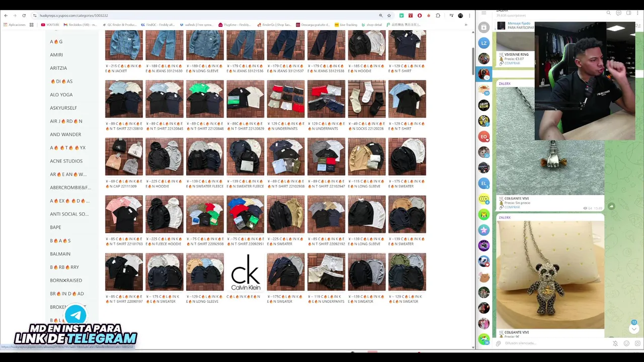
Task: Open the ¥185 hoodie album thumbnail
Action: [367, 45]
